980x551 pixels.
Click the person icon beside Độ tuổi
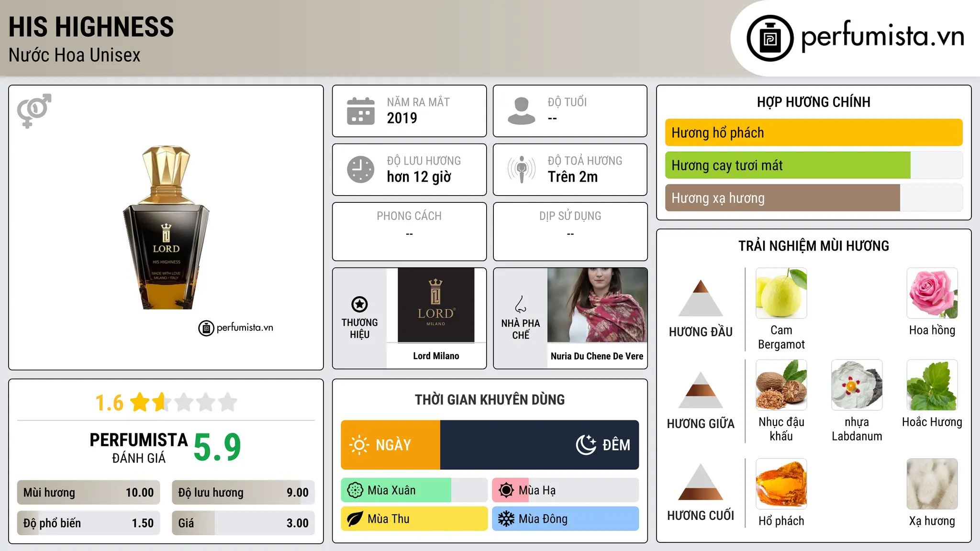521,111
